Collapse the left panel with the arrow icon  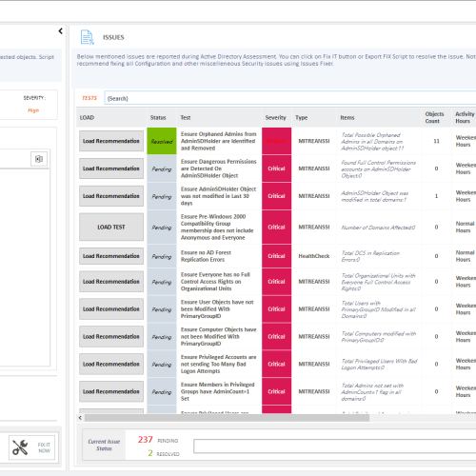60,31
